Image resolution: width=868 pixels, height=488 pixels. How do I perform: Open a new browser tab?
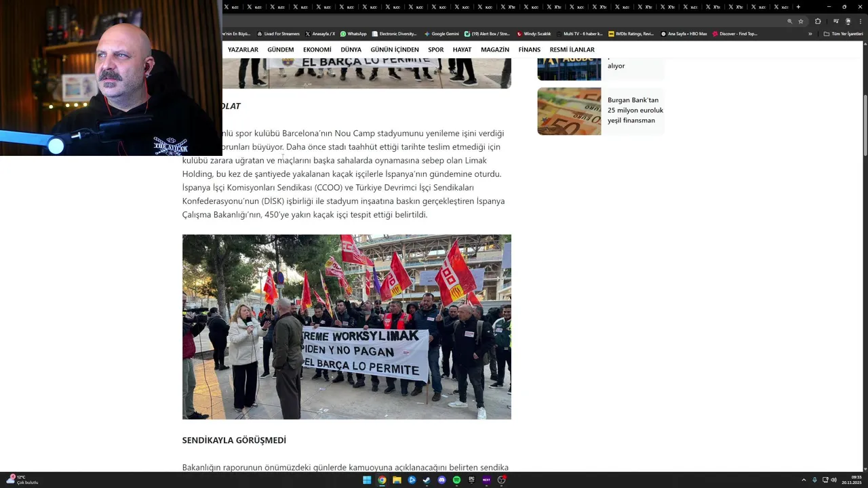click(x=798, y=7)
